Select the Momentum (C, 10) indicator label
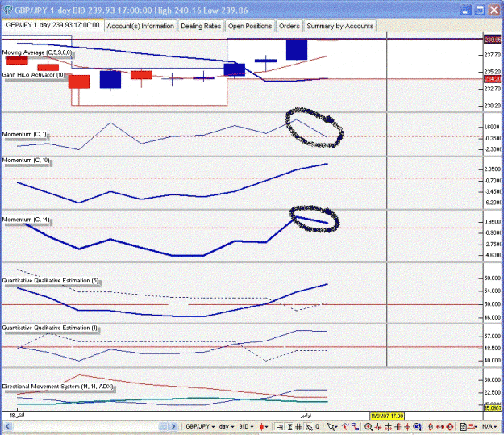Screen dimensions: 504x435 pos(26,161)
